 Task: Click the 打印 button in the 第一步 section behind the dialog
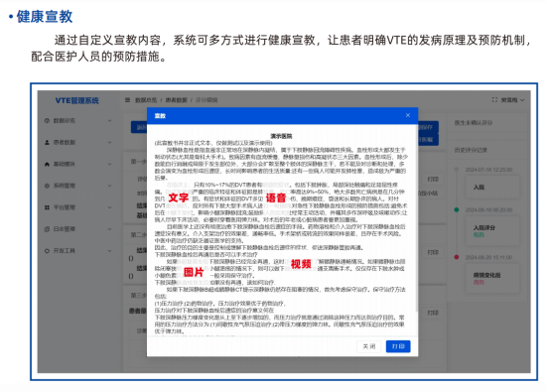(x=433, y=180)
